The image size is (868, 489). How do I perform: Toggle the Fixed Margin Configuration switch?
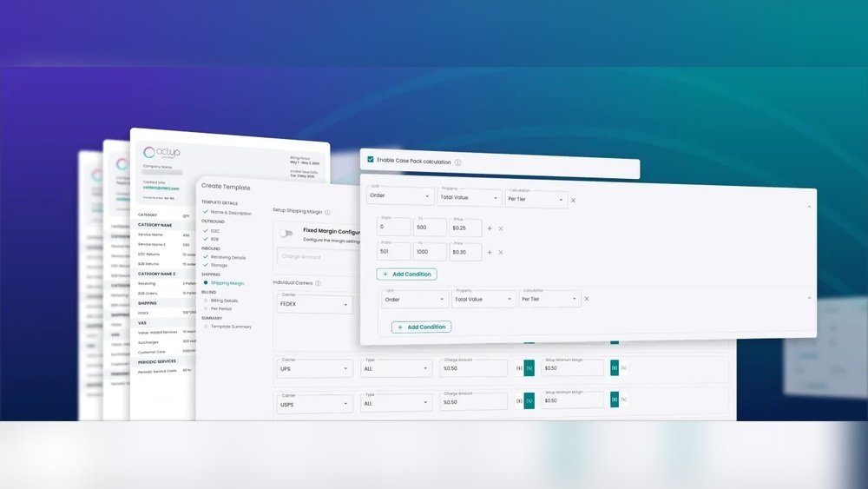[x=286, y=233]
